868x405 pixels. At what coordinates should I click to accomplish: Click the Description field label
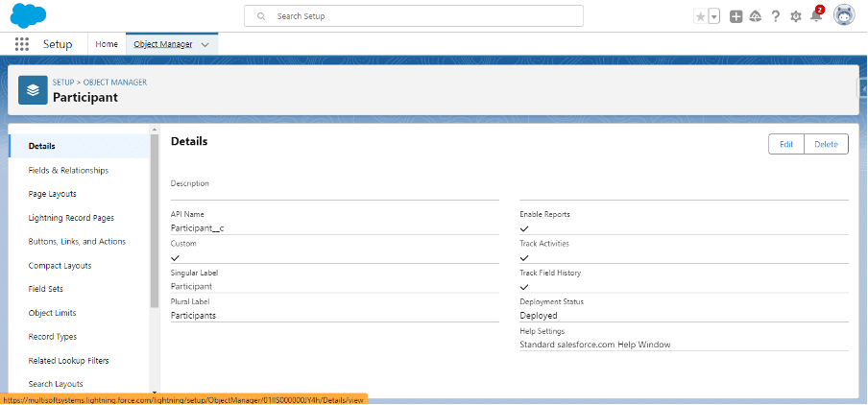point(190,183)
